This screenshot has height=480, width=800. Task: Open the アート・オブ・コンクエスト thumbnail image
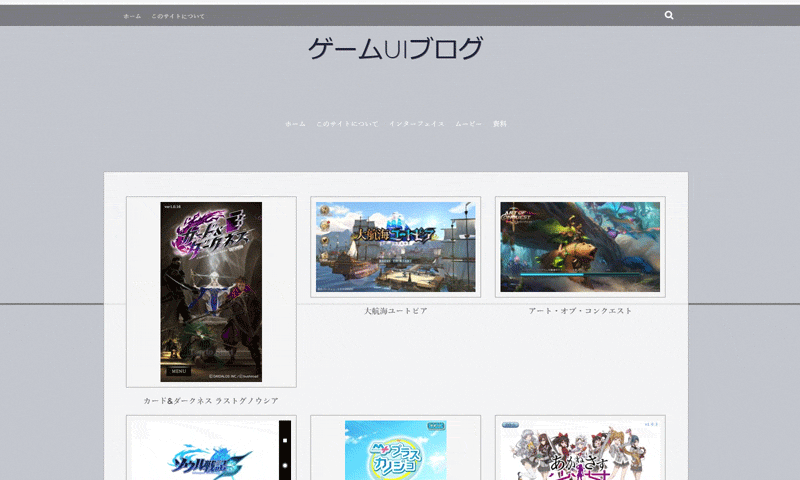(580, 247)
